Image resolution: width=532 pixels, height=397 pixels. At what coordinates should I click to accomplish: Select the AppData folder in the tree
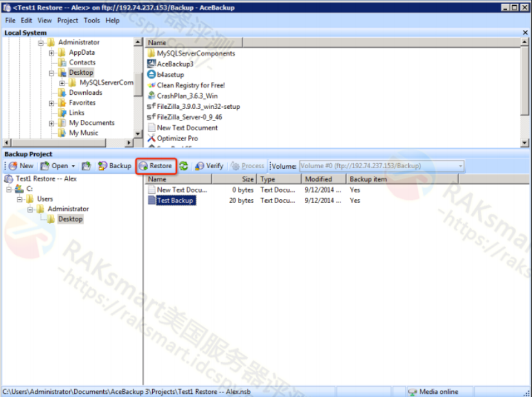(82, 52)
